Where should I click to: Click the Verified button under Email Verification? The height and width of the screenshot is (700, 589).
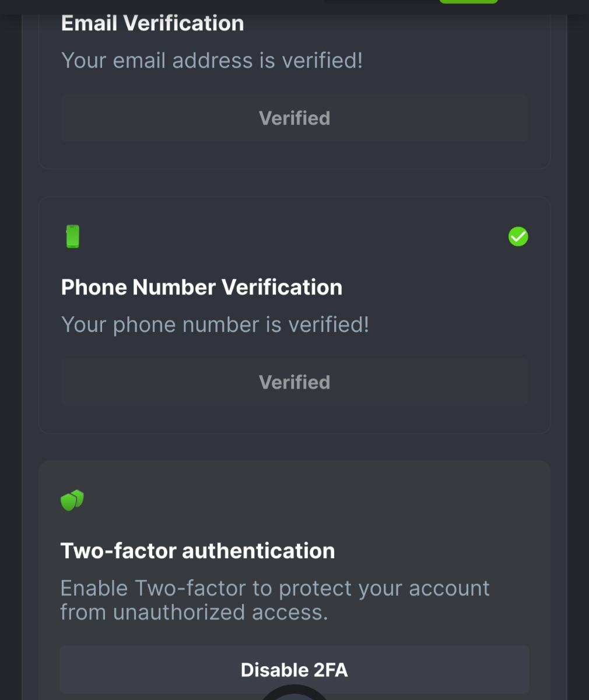(x=294, y=118)
